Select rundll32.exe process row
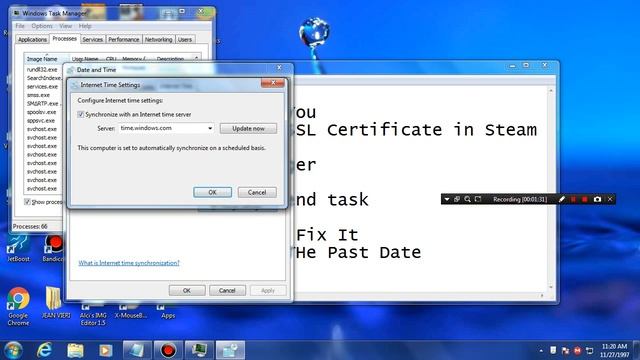Image resolution: width=640 pixels, height=360 pixels. click(42, 69)
